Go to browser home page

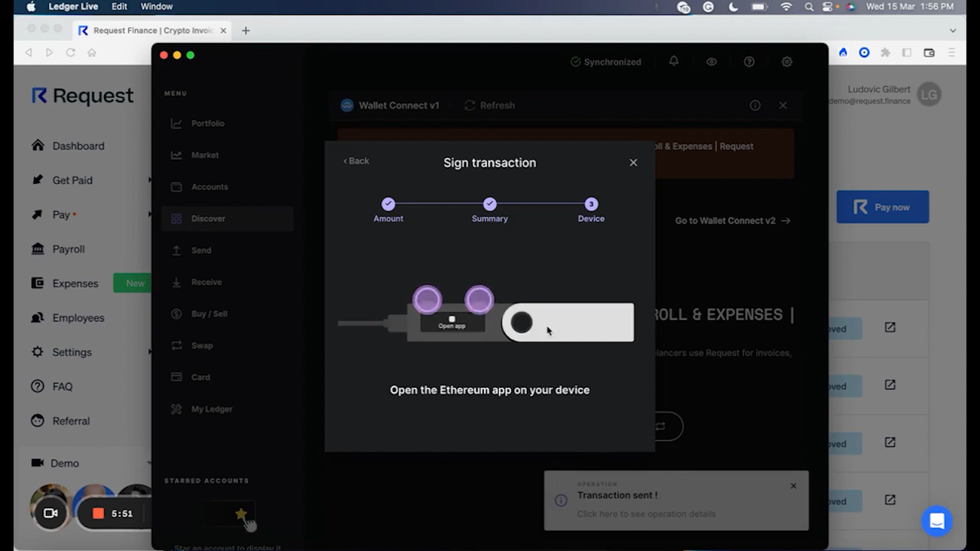point(92,53)
